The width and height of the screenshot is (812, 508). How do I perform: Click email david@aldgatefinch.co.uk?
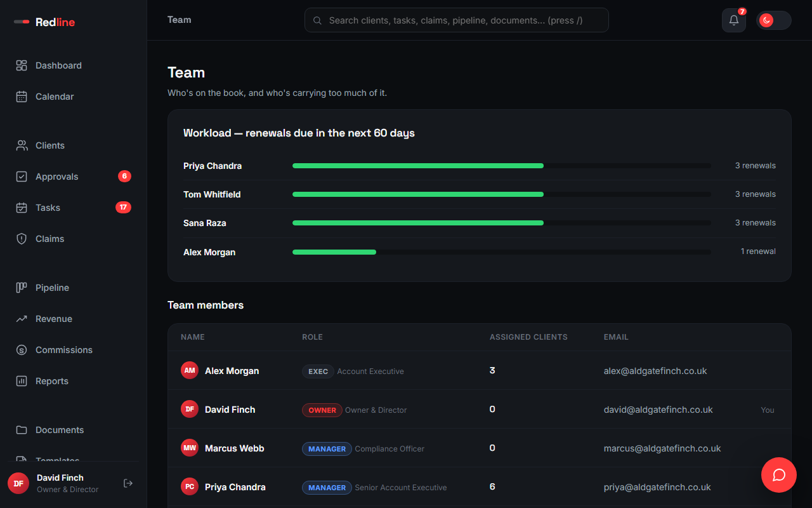click(658, 410)
